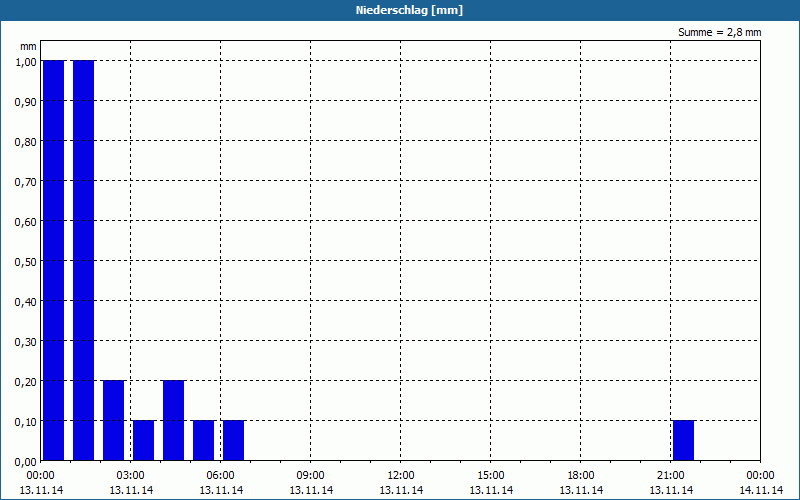Click the 0,60 y-axis label
The height and width of the screenshot is (500, 800).
pyautogui.click(x=26, y=221)
